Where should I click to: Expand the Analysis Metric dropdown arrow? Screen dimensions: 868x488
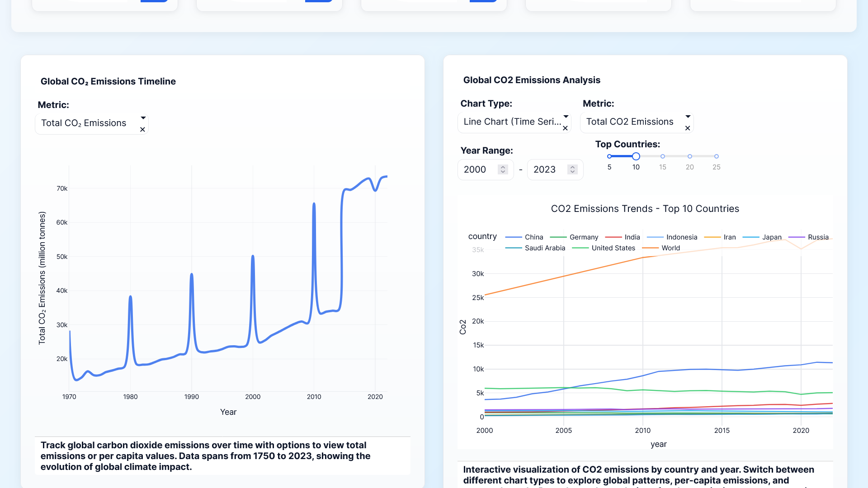coord(688,117)
